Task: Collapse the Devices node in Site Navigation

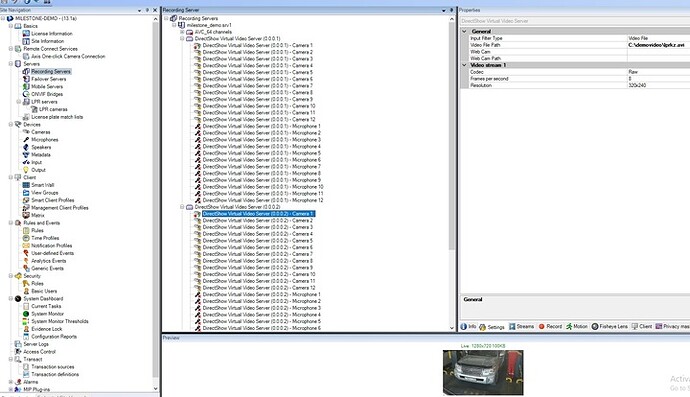Action: pyautogui.click(x=11, y=125)
